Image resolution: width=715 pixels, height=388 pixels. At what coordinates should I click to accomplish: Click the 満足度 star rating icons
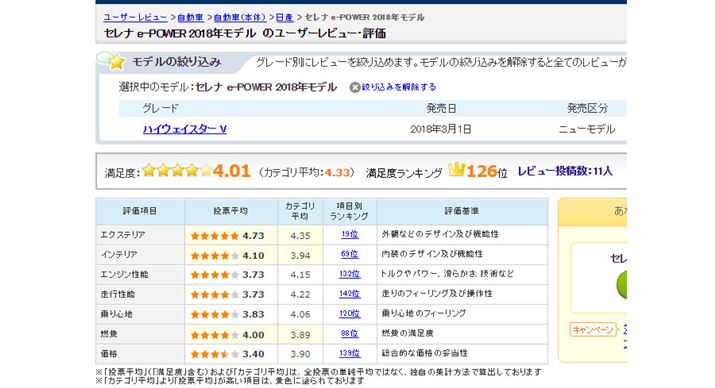click(x=177, y=171)
